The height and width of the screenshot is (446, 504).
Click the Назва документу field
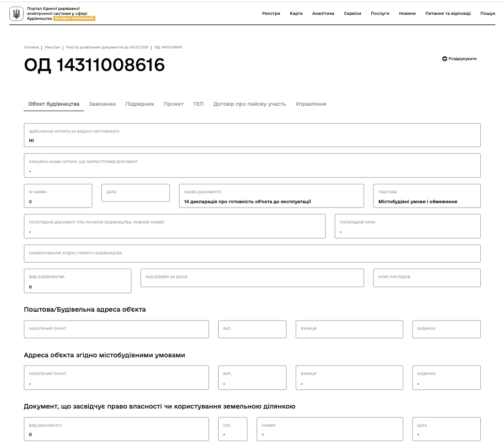272,195
